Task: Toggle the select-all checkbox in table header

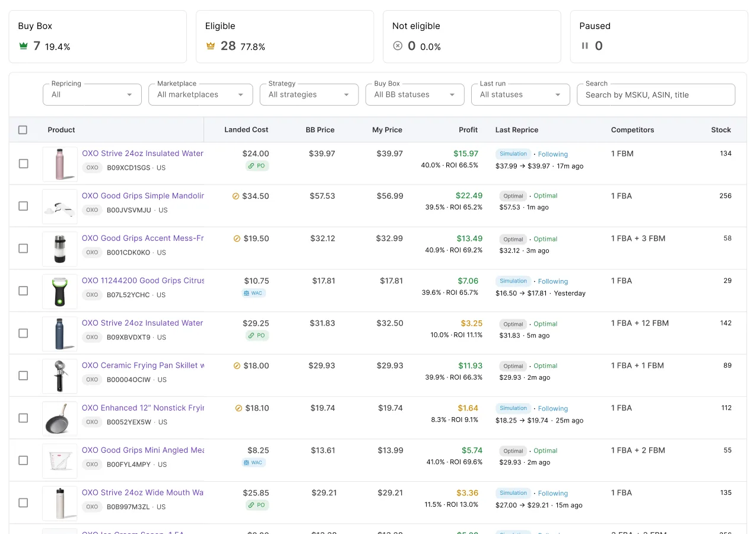Action: 23,130
